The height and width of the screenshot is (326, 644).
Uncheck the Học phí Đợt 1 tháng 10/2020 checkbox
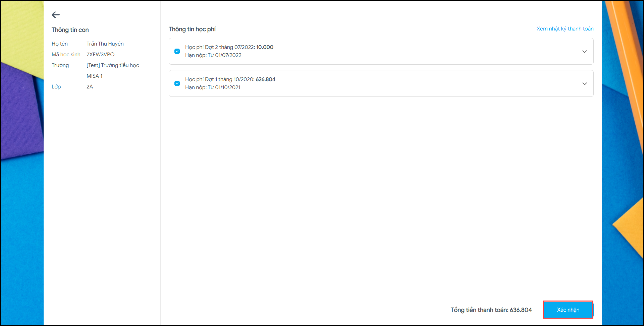tap(177, 83)
